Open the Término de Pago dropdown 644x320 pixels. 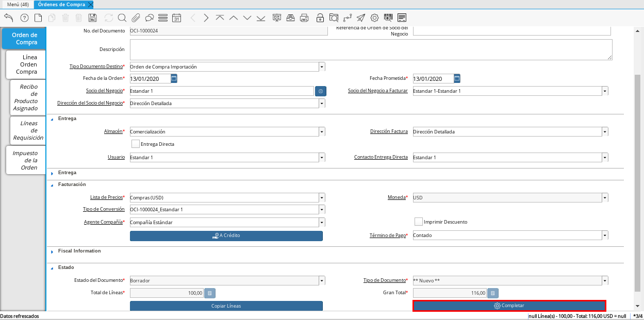click(605, 235)
